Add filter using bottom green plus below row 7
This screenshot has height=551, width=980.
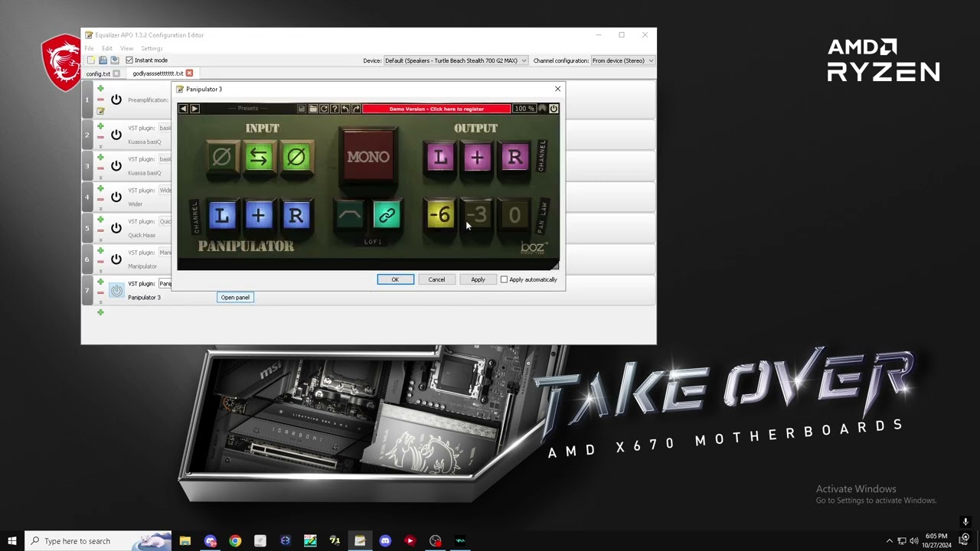click(100, 312)
